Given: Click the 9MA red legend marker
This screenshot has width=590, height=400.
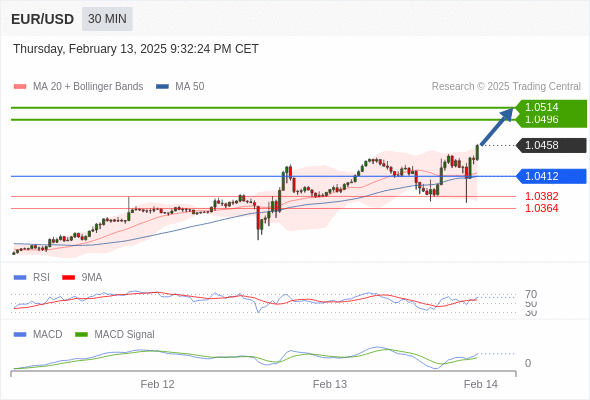Looking at the screenshot, I should point(68,278).
